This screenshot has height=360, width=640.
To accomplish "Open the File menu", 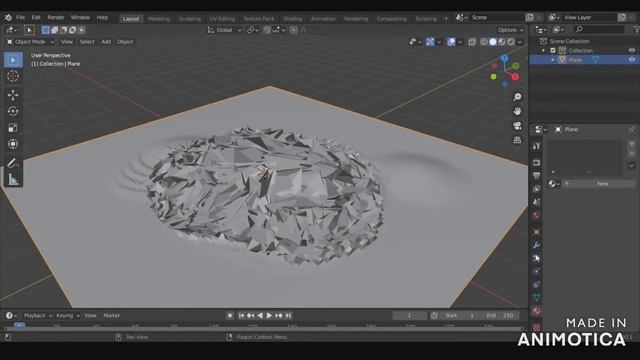I will 20,18.
